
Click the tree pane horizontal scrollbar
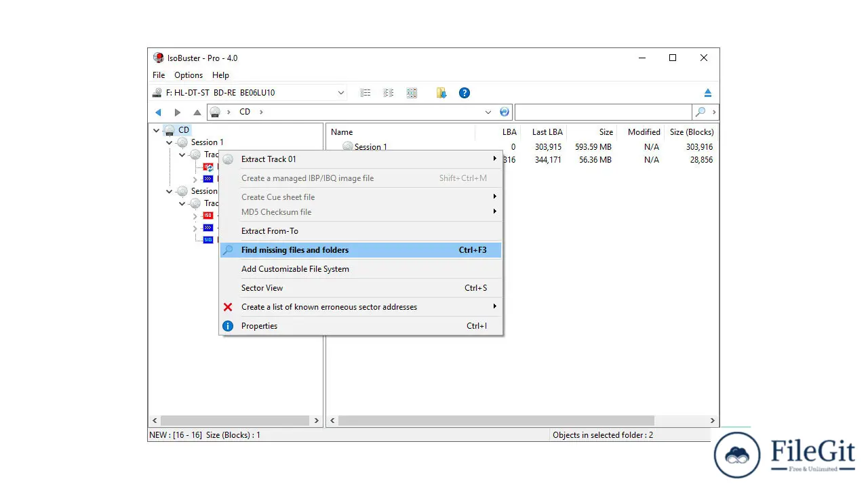click(235, 421)
